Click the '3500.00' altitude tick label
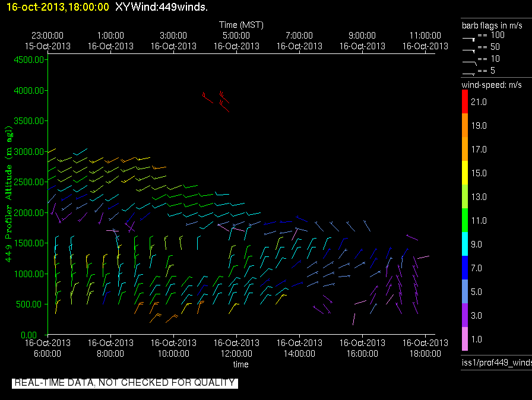Screen dimensions: 532x400 click(29, 121)
